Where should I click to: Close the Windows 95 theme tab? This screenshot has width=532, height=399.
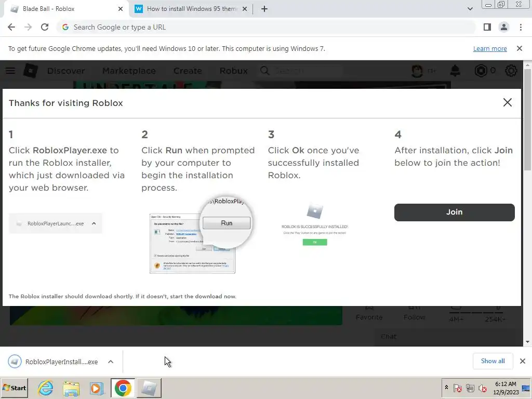click(245, 9)
